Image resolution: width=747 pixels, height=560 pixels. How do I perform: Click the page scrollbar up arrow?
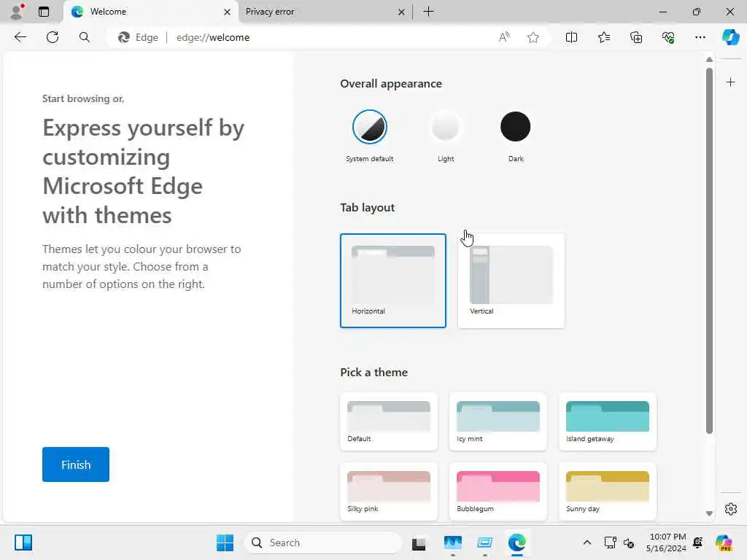[x=709, y=60]
